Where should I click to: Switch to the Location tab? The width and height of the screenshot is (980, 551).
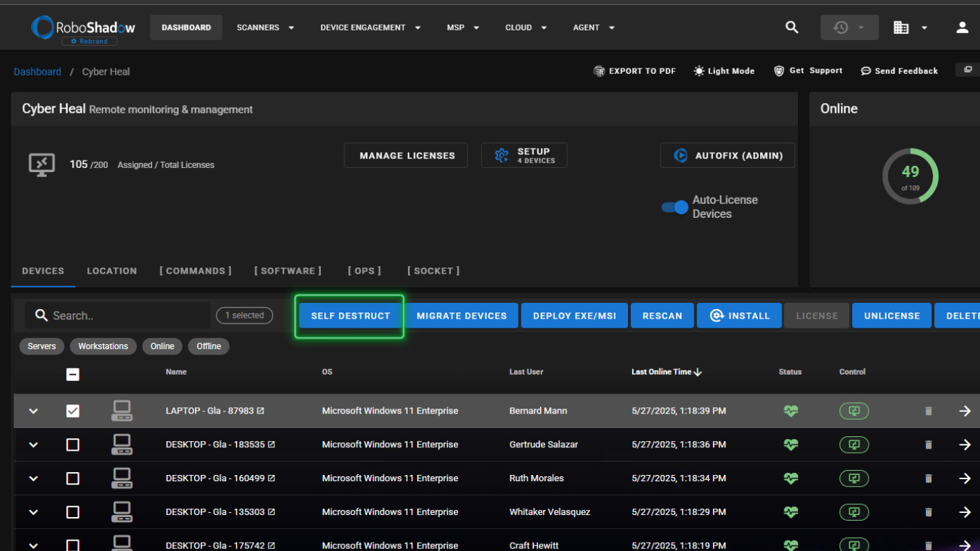pos(112,271)
